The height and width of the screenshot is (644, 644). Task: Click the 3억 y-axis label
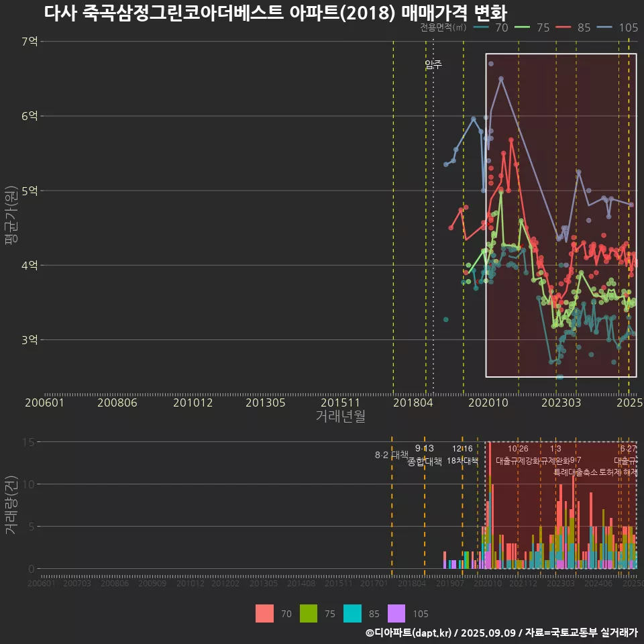coord(30,340)
